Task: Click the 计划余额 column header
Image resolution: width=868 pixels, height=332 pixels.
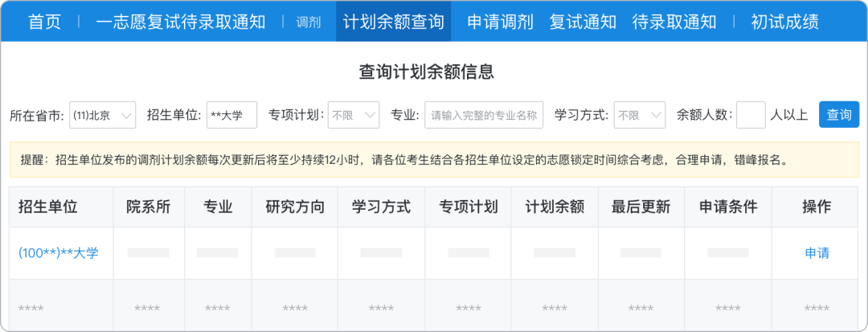Action: [x=554, y=207]
